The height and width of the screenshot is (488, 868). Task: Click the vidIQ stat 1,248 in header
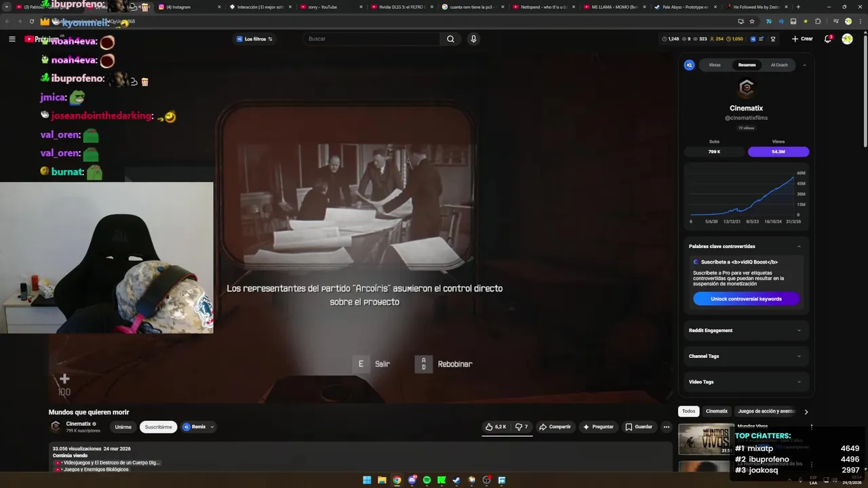pyautogui.click(x=671, y=39)
